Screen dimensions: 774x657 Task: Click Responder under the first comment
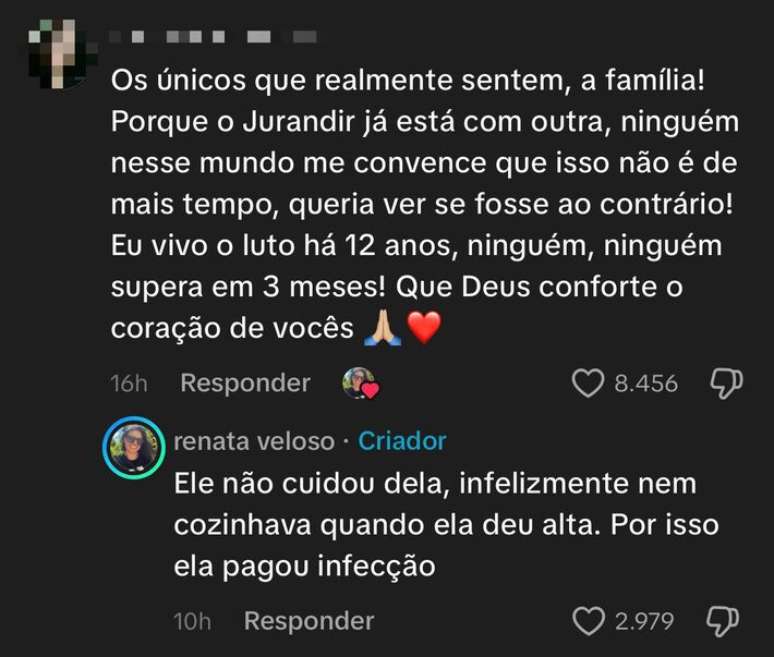coord(245,382)
